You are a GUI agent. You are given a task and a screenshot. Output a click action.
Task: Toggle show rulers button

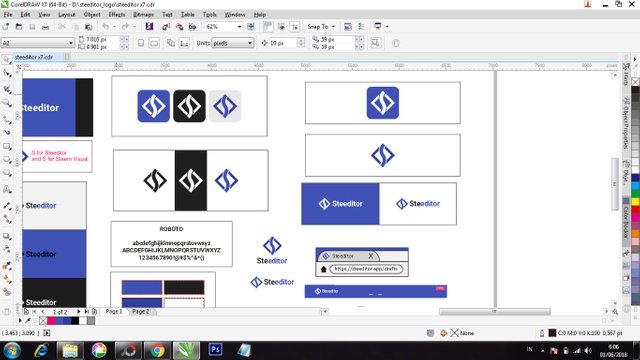click(268, 27)
